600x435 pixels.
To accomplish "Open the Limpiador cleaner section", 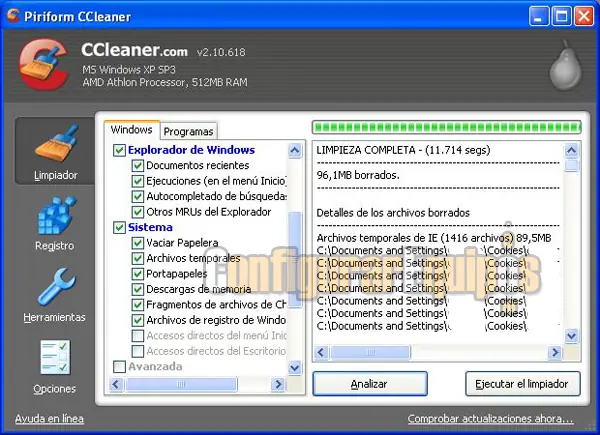I will click(55, 152).
